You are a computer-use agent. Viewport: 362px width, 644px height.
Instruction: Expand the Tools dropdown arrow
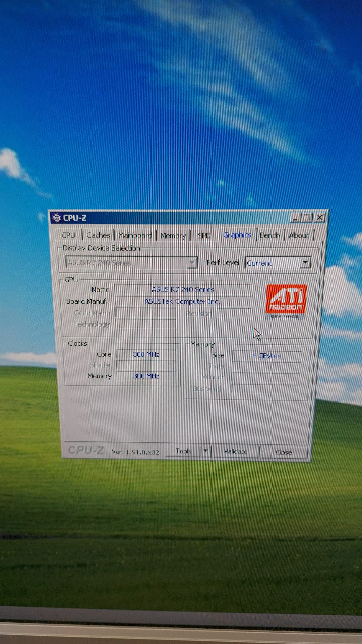(x=206, y=451)
